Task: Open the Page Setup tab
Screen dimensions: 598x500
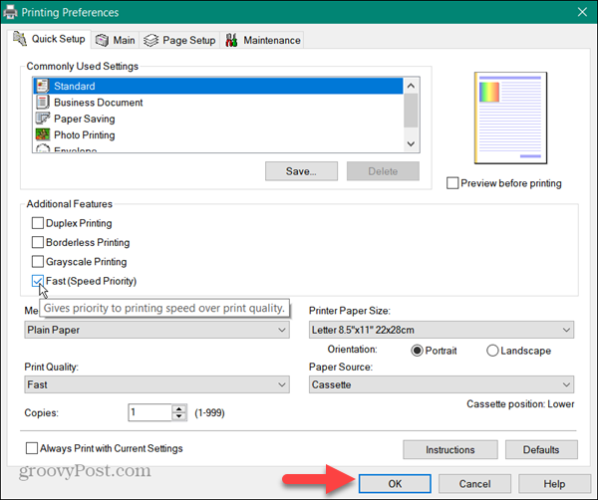Action: pyautogui.click(x=180, y=40)
